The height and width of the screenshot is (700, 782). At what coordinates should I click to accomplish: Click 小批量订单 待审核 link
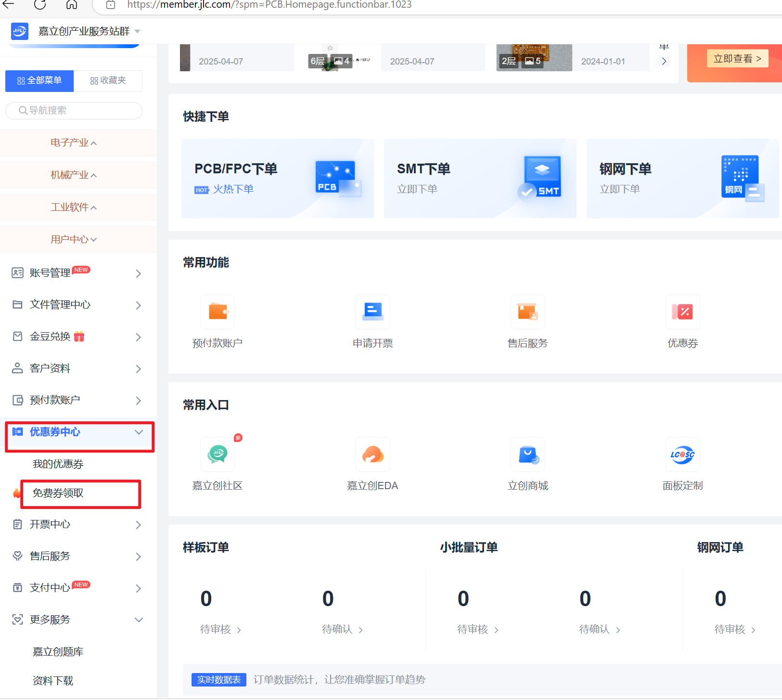pos(478,629)
